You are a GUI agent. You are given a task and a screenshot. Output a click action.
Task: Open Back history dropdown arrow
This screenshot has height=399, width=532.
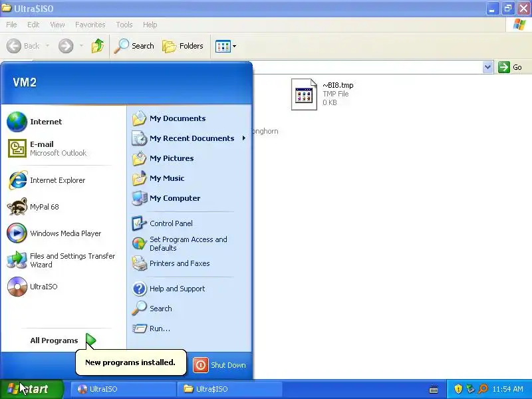[47, 46]
